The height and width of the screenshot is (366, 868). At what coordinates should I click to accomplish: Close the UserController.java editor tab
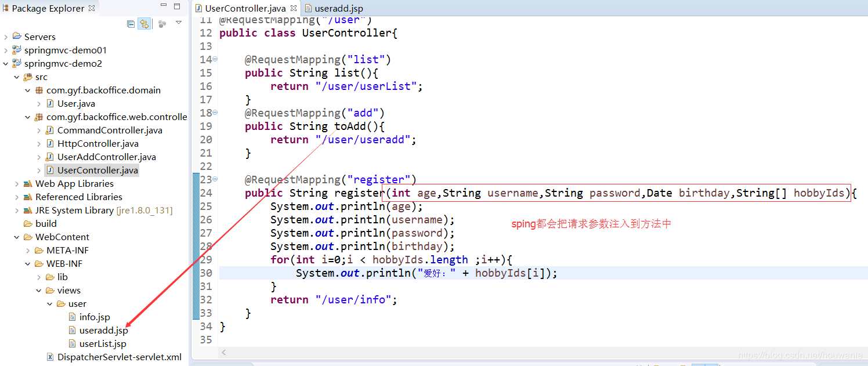(293, 8)
